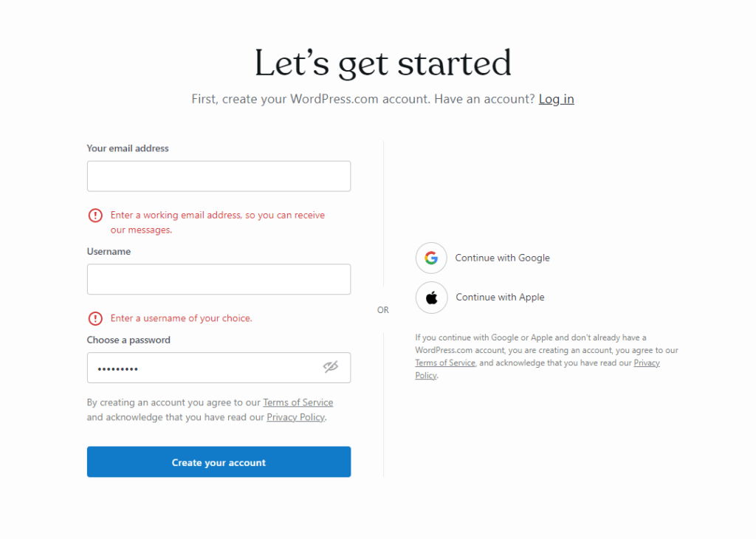Select the Continue with Google text
756x539 pixels.
click(502, 258)
